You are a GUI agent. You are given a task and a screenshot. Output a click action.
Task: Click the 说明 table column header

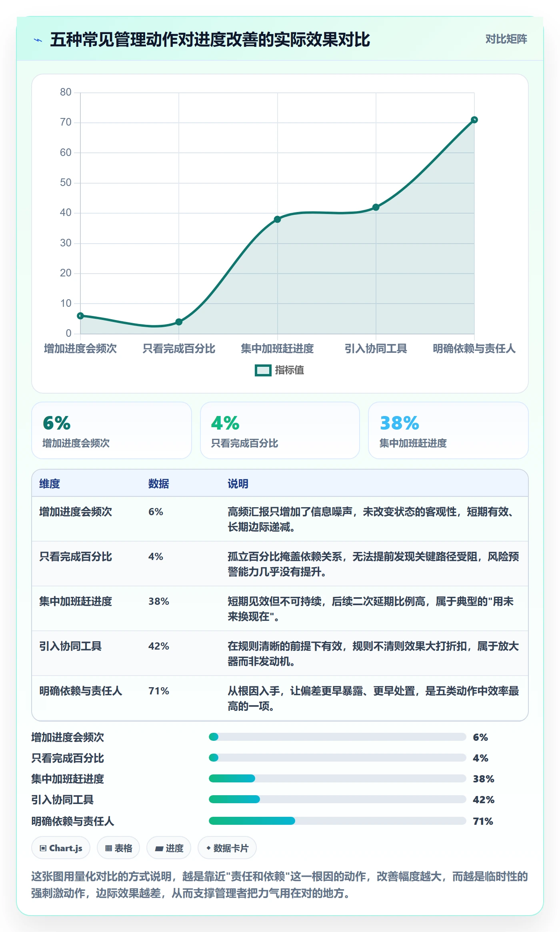[238, 484]
